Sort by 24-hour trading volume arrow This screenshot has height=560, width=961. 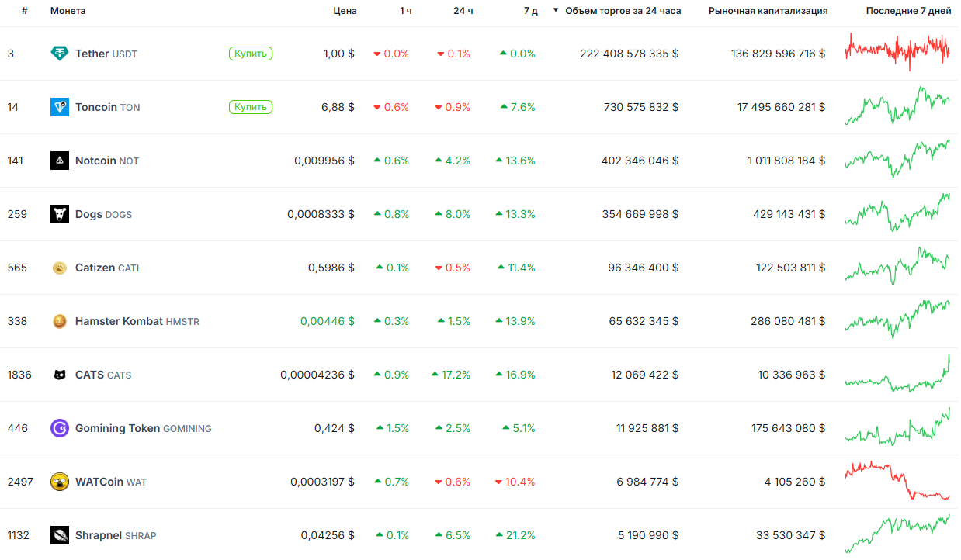pos(556,11)
